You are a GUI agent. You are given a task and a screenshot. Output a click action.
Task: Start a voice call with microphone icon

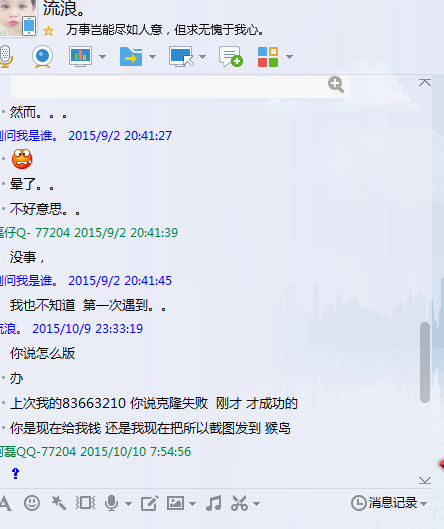5,56
